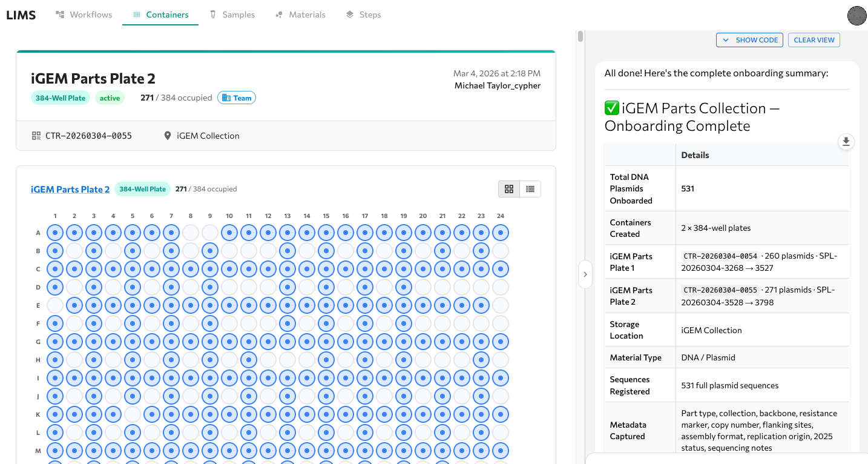This screenshot has height=464, width=868.
Task: Click column header 13
Action: pyautogui.click(x=288, y=216)
